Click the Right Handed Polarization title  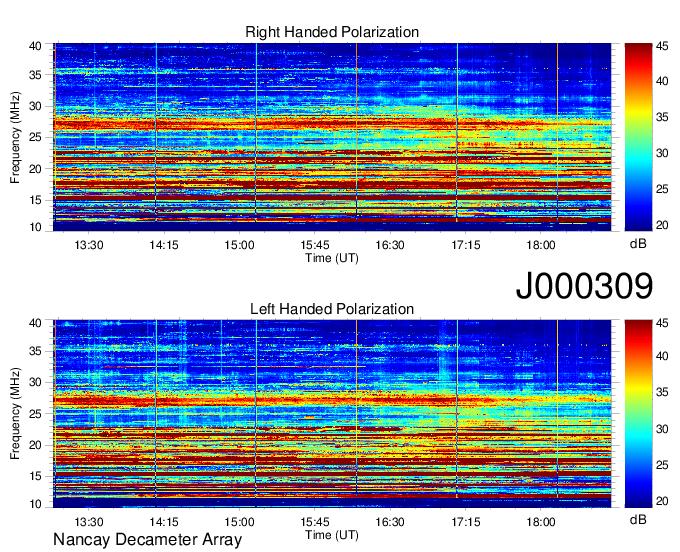(x=332, y=32)
